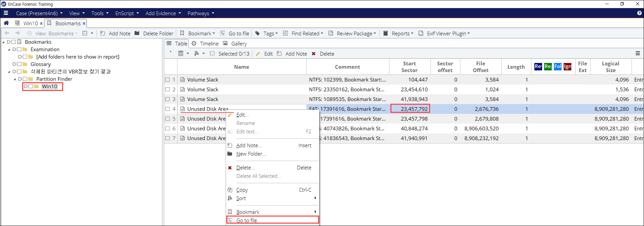The width and height of the screenshot is (644, 226).
Task: Click the forward navigation arrow
Action: 18,33
